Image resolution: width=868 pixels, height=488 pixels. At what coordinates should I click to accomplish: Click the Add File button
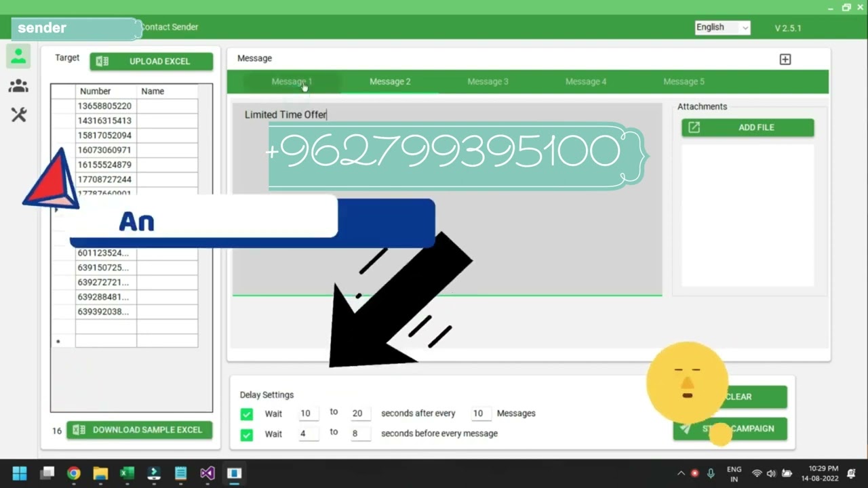click(748, 127)
